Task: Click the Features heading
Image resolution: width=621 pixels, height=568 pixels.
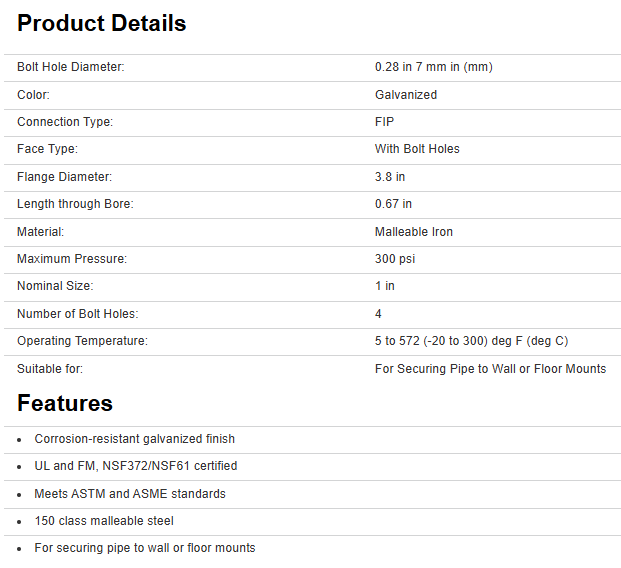Action: pyautogui.click(x=65, y=403)
